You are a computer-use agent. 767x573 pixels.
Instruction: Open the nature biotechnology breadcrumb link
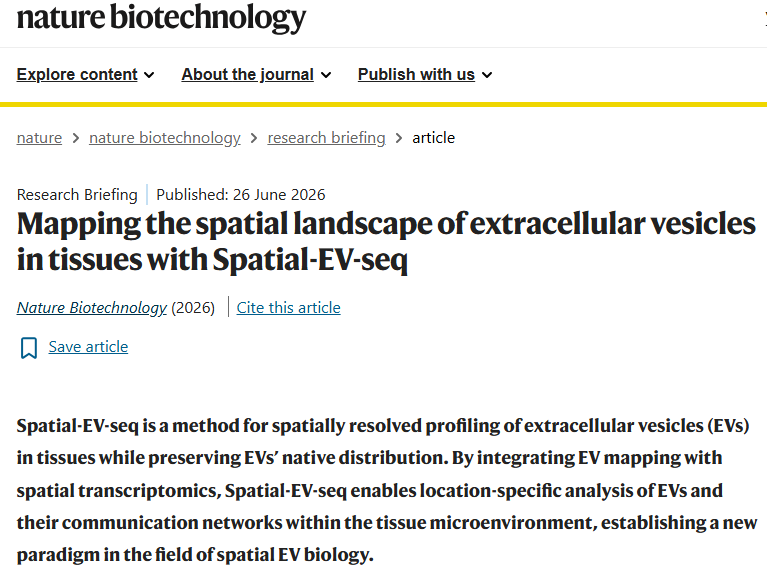click(x=165, y=138)
